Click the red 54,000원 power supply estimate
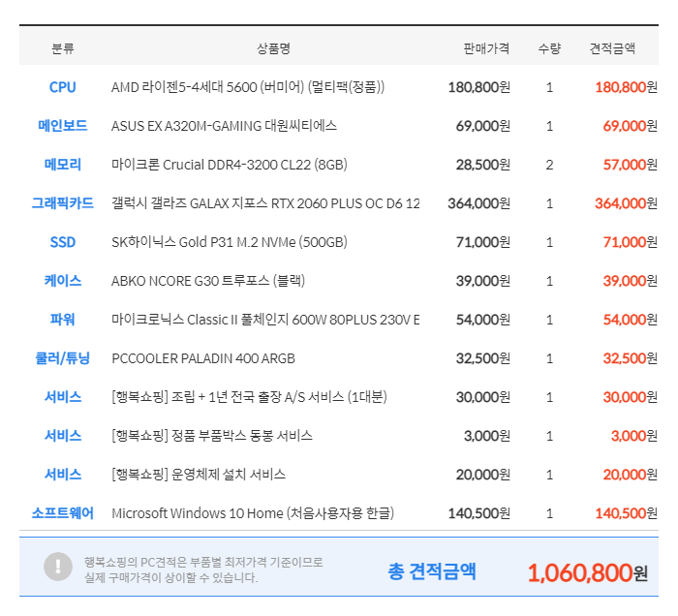 point(630,320)
